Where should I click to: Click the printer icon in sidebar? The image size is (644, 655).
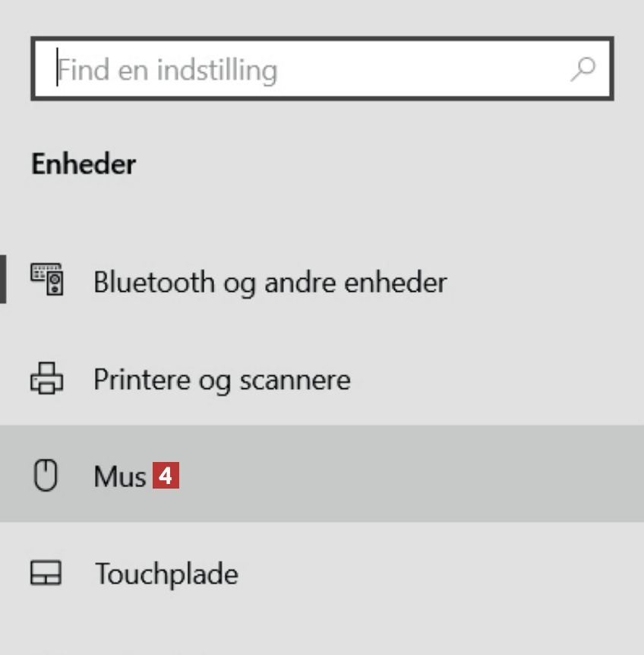click(46, 378)
